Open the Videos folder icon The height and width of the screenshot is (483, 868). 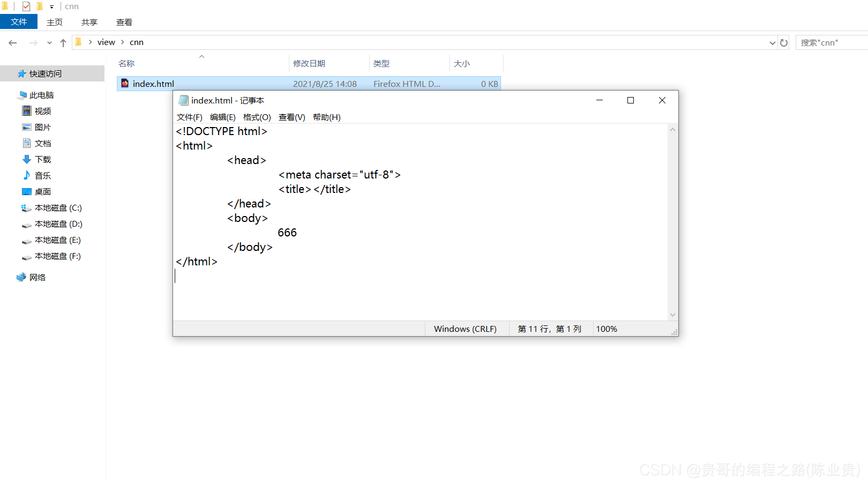[x=27, y=111]
